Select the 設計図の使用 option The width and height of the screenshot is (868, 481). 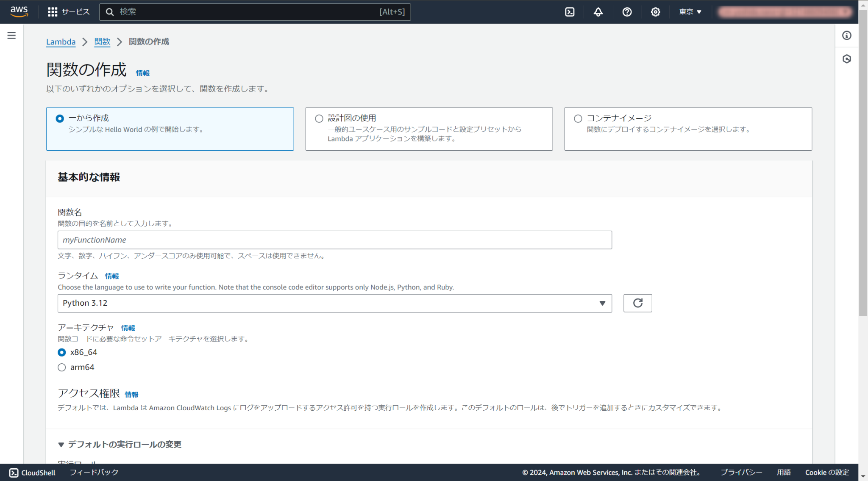coord(318,119)
